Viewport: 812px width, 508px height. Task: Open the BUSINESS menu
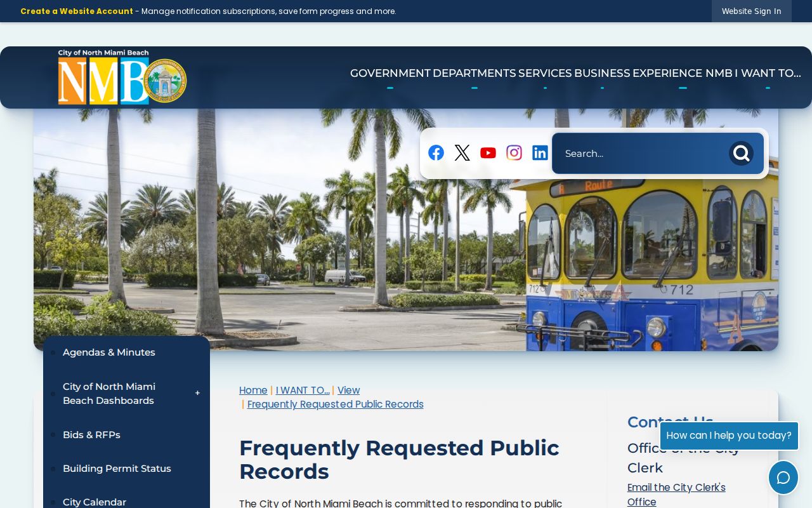tap(602, 73)
